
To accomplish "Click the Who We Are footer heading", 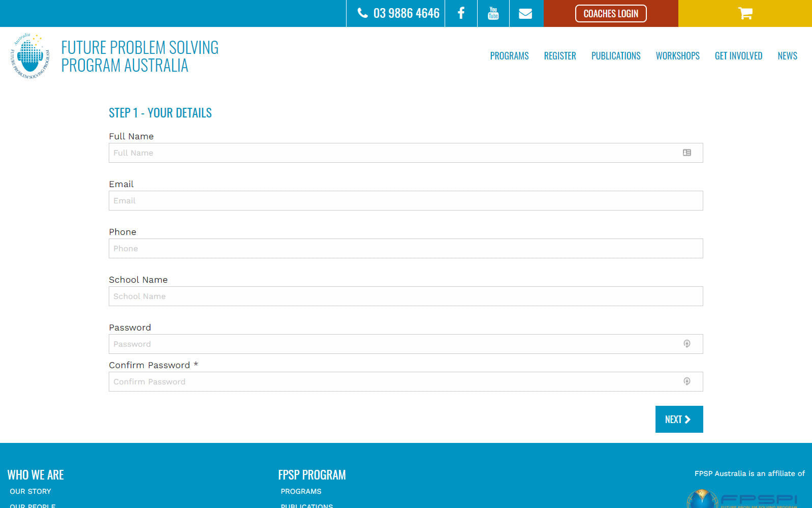I will point(36,475).
